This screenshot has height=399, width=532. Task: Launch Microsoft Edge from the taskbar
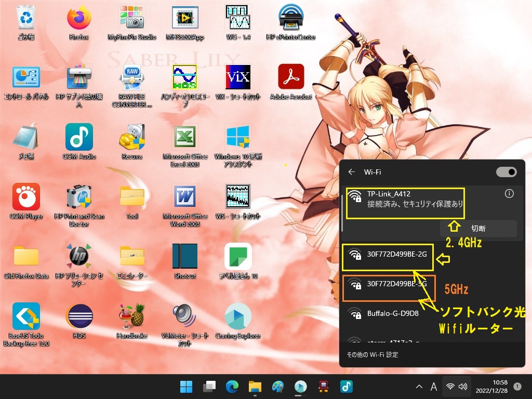click(x=232, y=387)
